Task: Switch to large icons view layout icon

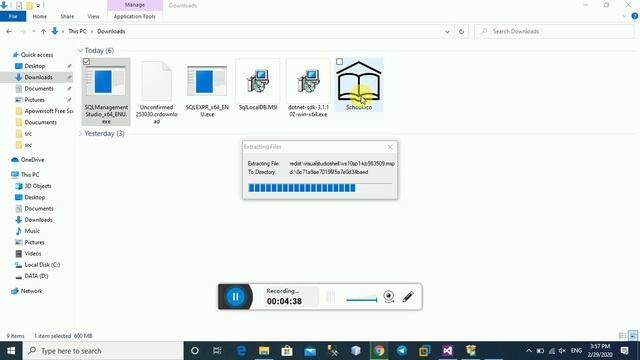Action: (633, 336)
